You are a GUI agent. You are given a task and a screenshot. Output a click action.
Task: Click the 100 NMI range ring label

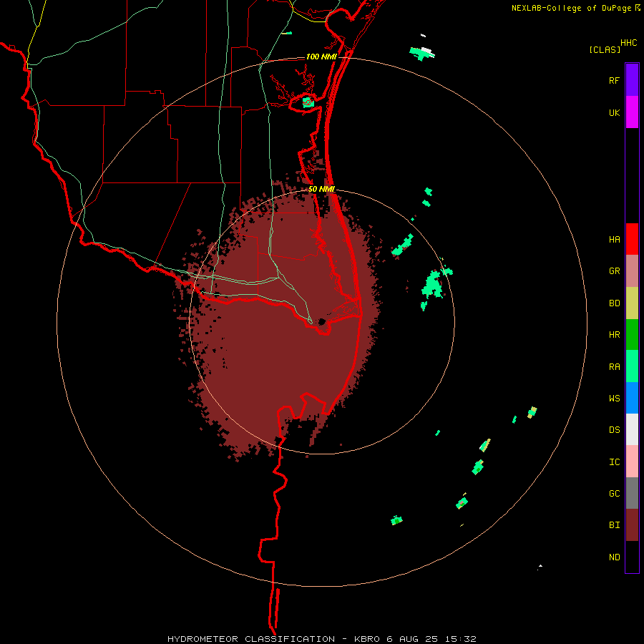tap(321, 57)
